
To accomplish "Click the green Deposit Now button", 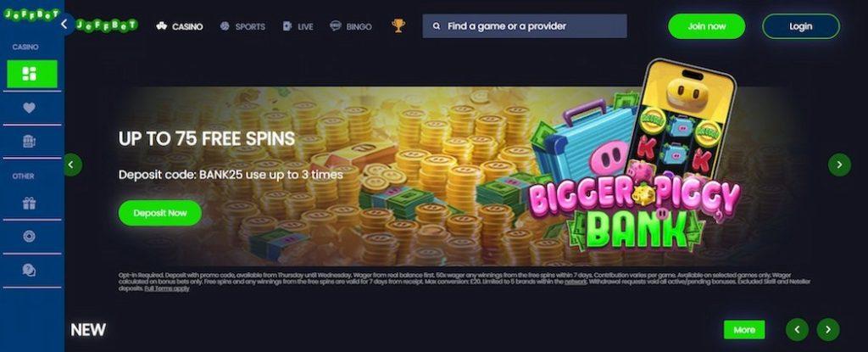I will pos(160,213).
